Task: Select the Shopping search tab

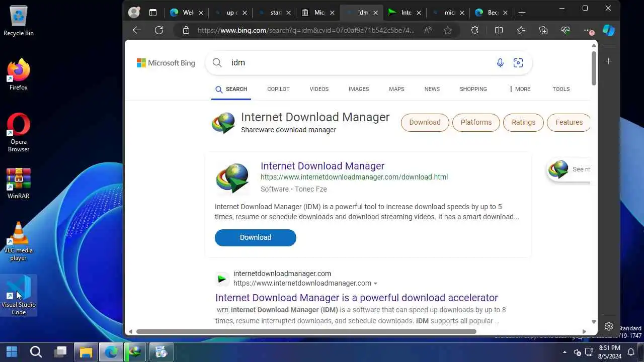Action: click(473, 89)
